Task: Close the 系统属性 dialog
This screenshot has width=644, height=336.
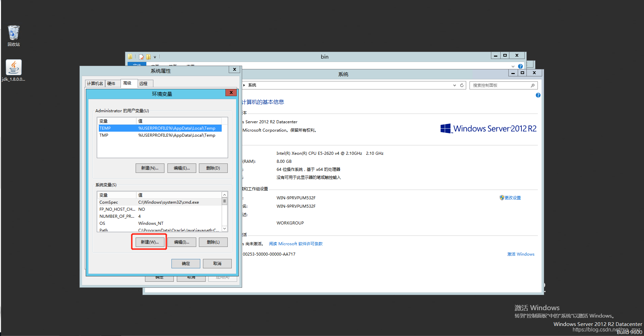Action: point(234,69)
